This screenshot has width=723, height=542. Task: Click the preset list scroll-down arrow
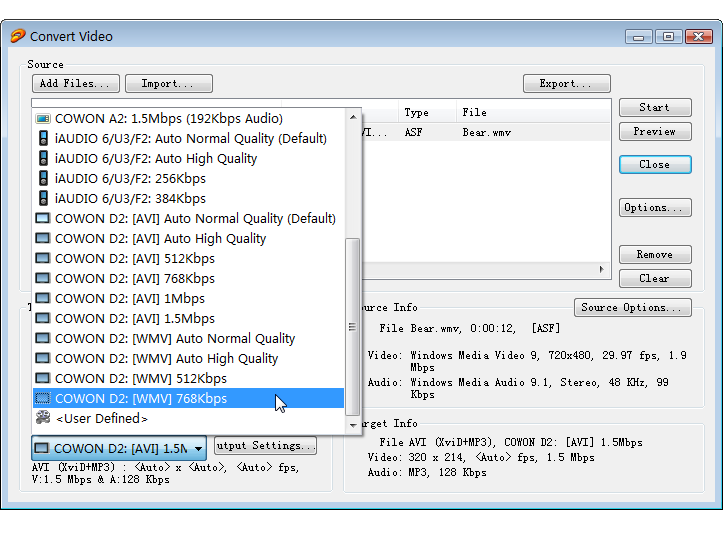(x=353, y=425)
